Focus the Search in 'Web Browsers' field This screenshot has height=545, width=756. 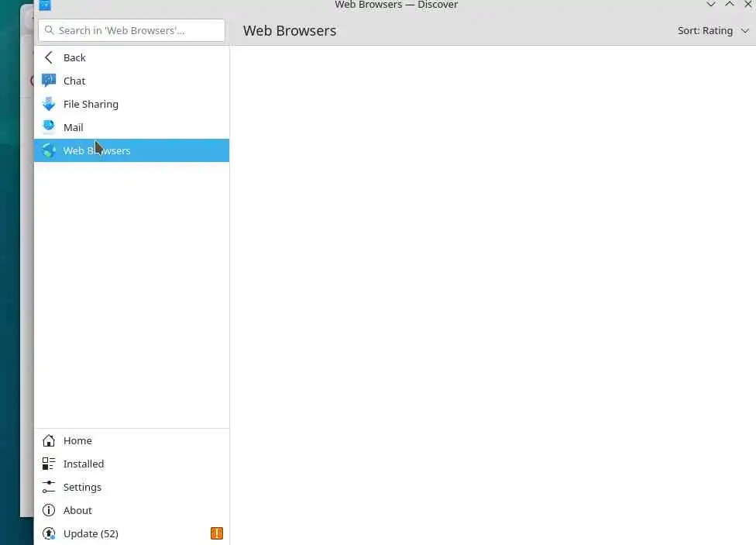[132, 30]
